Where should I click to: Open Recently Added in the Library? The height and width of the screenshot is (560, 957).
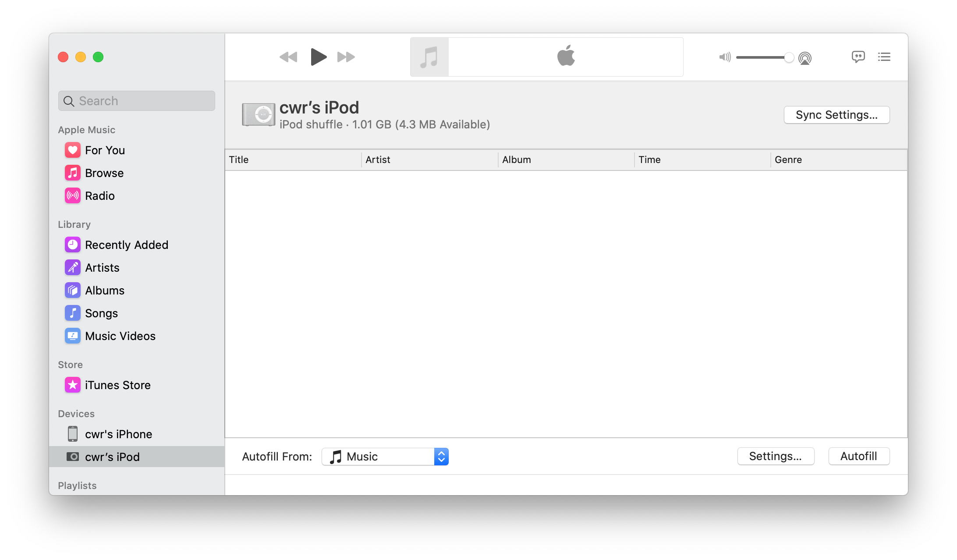pyautogui.click(x=126, y=245)
